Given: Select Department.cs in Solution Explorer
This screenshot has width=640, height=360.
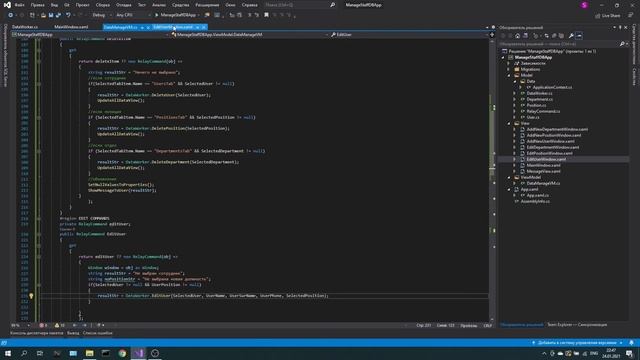Looking at the screenshot, I should (540, 99).
